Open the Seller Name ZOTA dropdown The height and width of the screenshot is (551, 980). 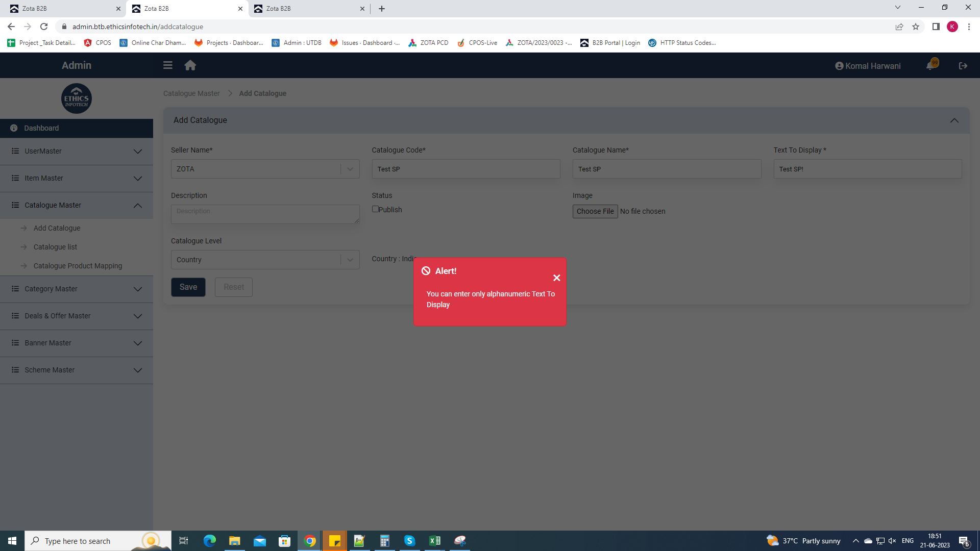[x=265, y=169]
